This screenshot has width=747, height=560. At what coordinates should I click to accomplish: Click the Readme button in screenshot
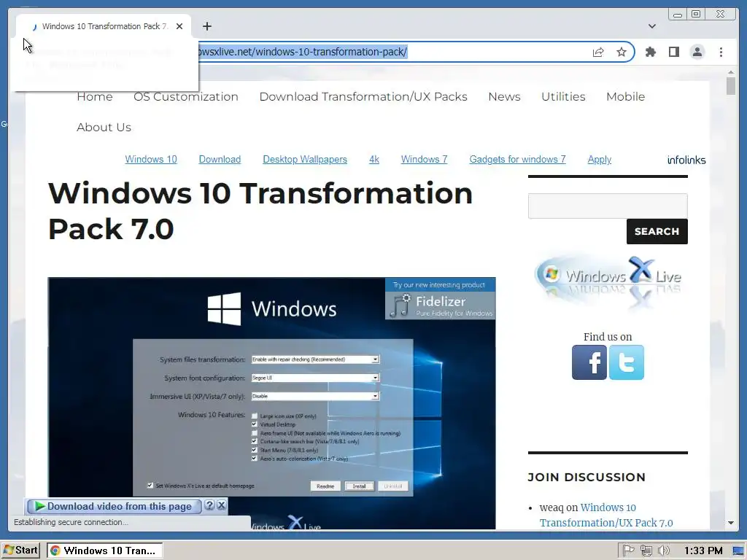coord(325,486)
